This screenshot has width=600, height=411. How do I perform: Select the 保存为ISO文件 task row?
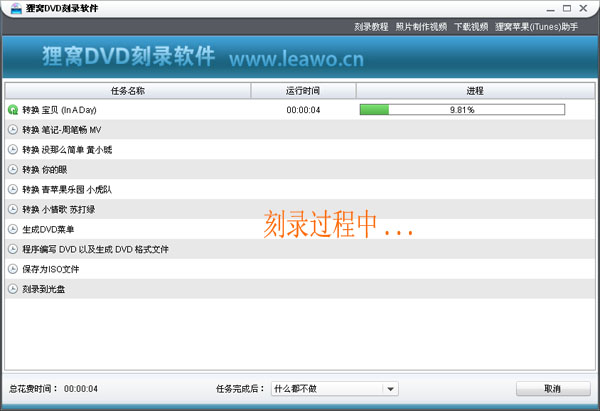coord(300,269)
